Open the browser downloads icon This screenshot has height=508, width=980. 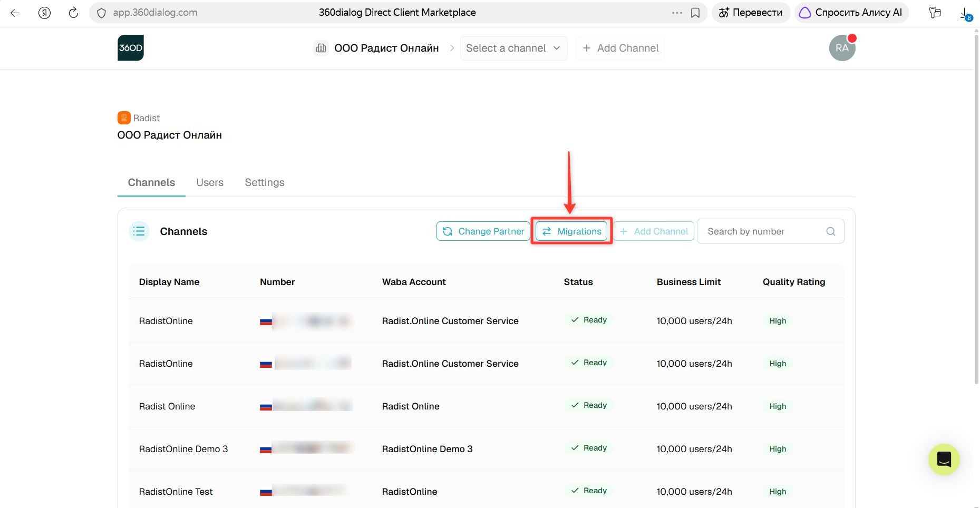[x=965, y=14]
